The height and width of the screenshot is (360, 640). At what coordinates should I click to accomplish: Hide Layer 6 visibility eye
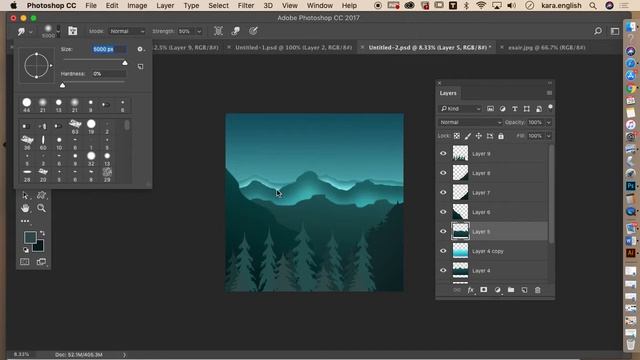point(443,212)
